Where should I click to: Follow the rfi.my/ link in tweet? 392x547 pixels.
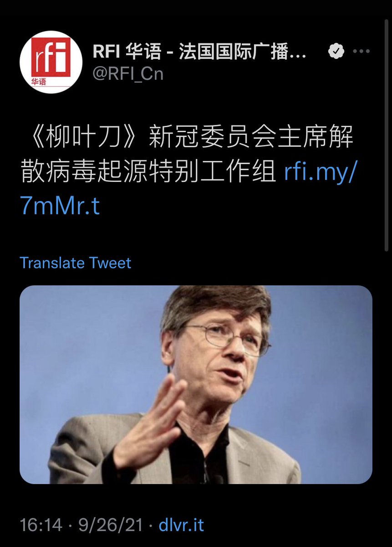319,174
